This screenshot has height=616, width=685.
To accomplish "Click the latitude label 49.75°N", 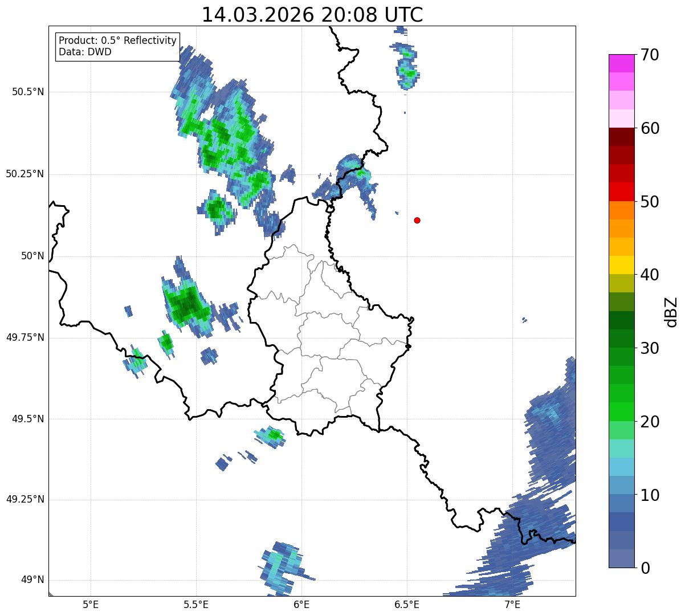I will [x=25, y=337].
